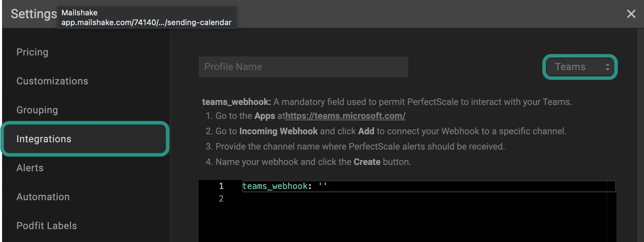Open Podfit Labels settings

(46, 226)
